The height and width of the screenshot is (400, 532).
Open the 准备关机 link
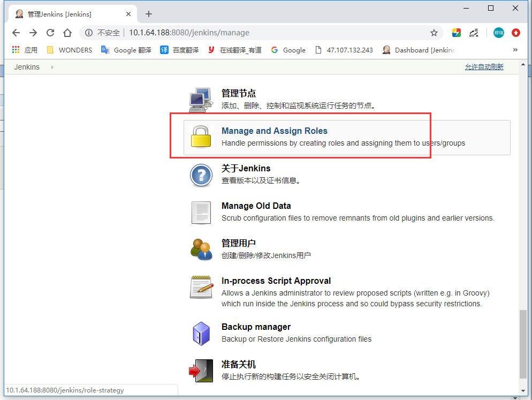click(239, 364)
